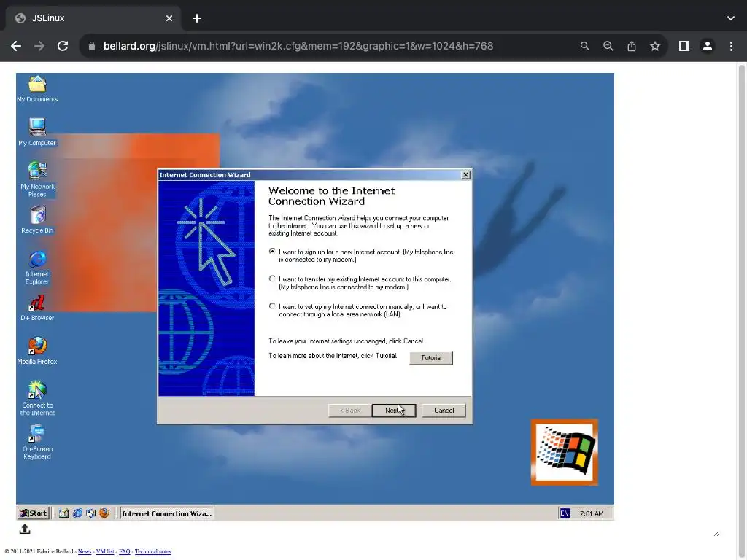Click the browser forward arrow
The width and height of the screenshot is (747, 560).
pos(39,46)
